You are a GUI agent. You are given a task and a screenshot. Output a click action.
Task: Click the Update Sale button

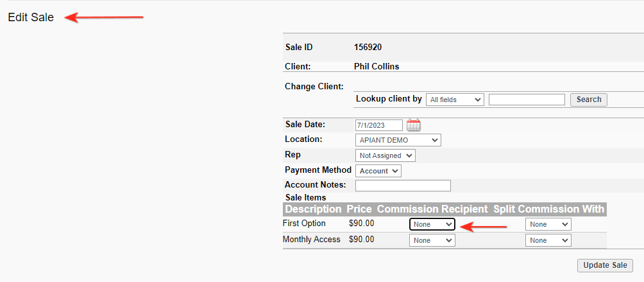(x=606, y=265)
